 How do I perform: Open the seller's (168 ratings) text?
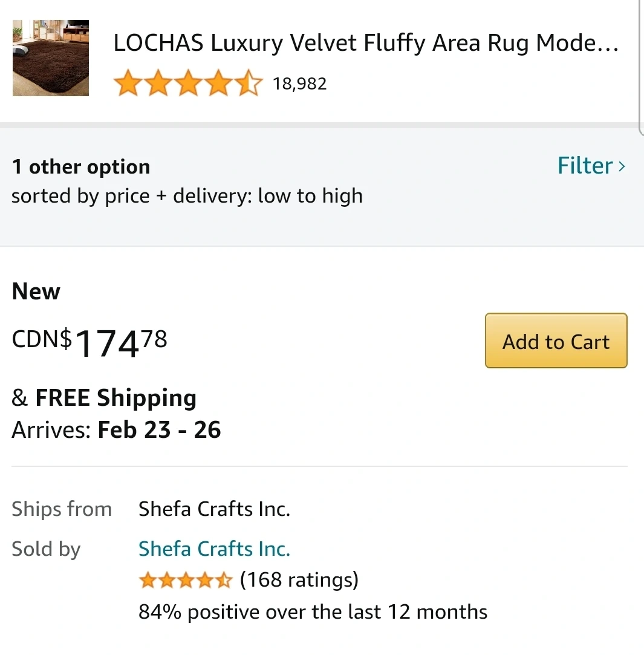[x=299, y=580]
